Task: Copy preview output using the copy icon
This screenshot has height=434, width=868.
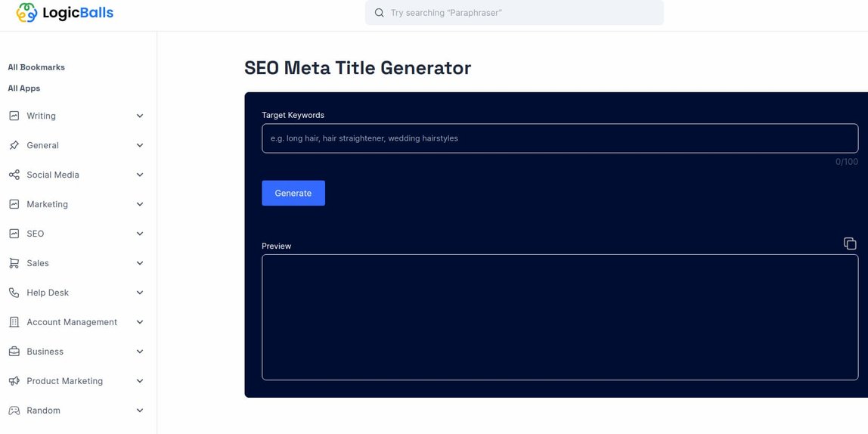Action: [850, 243]
